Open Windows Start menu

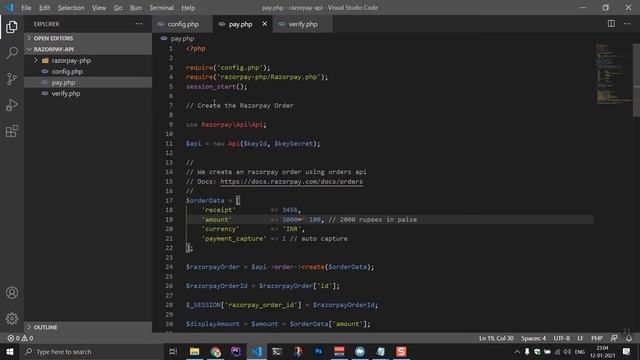coord(10,351)
